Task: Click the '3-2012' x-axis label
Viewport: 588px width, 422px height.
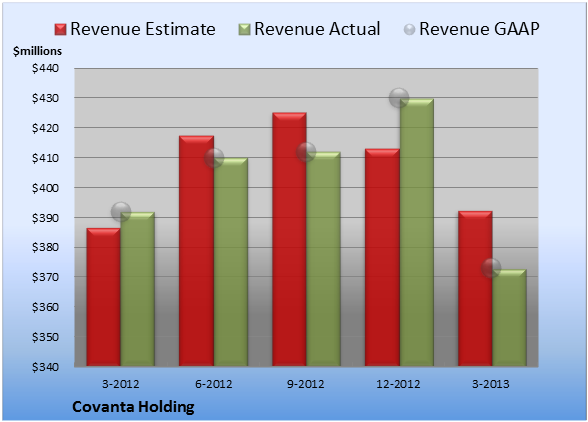Action: pos(121,384)
